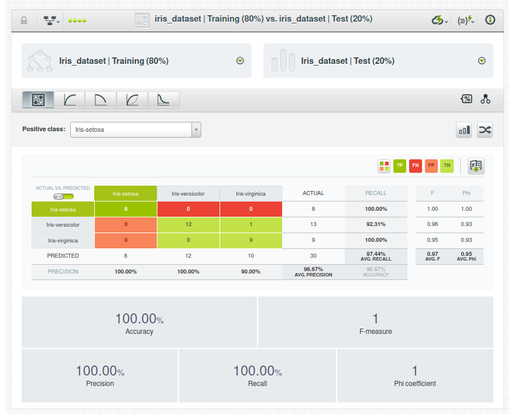Click the bar chart view button
Screen dimensions: 511x420
[x=464, y=130]
